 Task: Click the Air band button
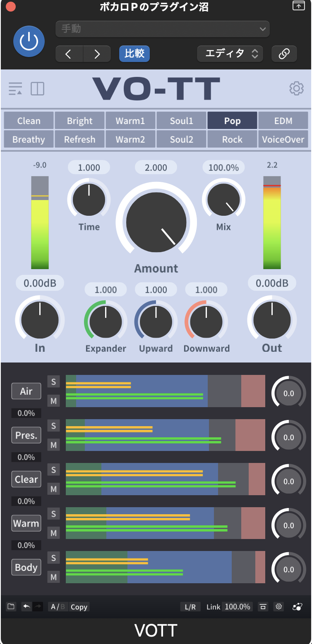(x=26, y=391)
